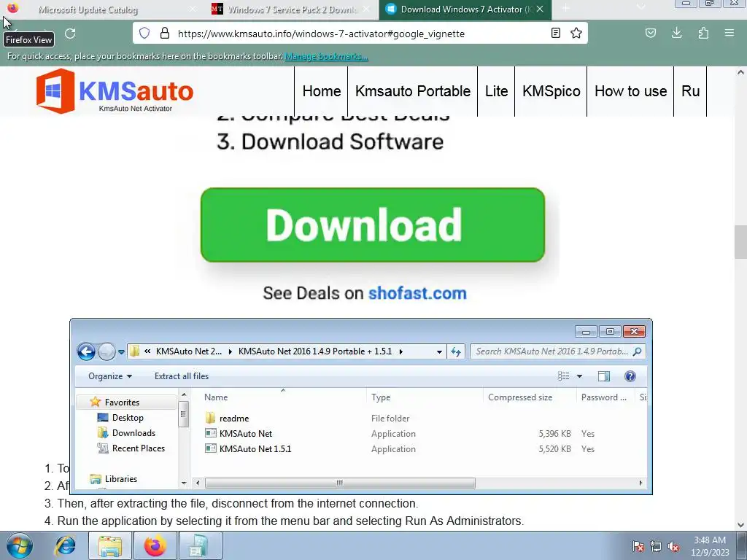The image size is (747, 560).
Task: Open recent locations dropdown arrow in Explorer
Action: pyautogui.click(x=122, y=352)
